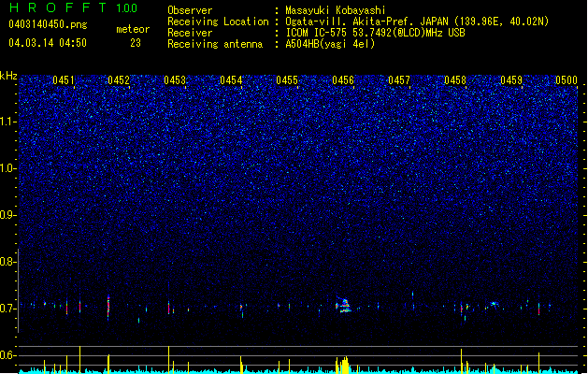Image resolution: width=588 pixels, height=374 pixels.
Task: Click the 0500 time marker
Action: (566, 80)
